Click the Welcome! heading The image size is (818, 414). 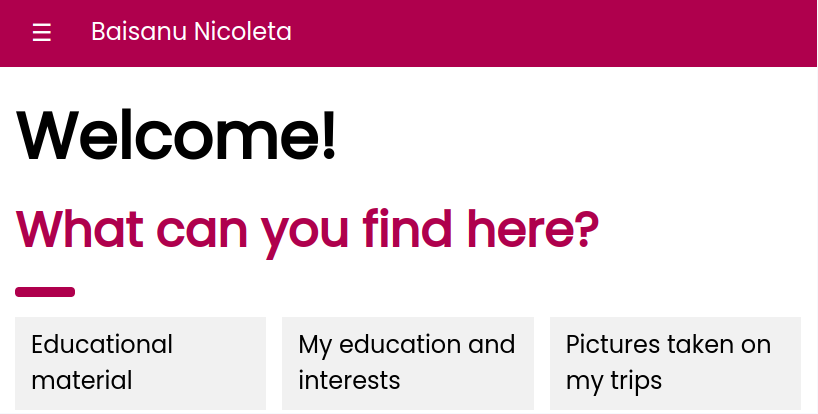click(176, 135)
